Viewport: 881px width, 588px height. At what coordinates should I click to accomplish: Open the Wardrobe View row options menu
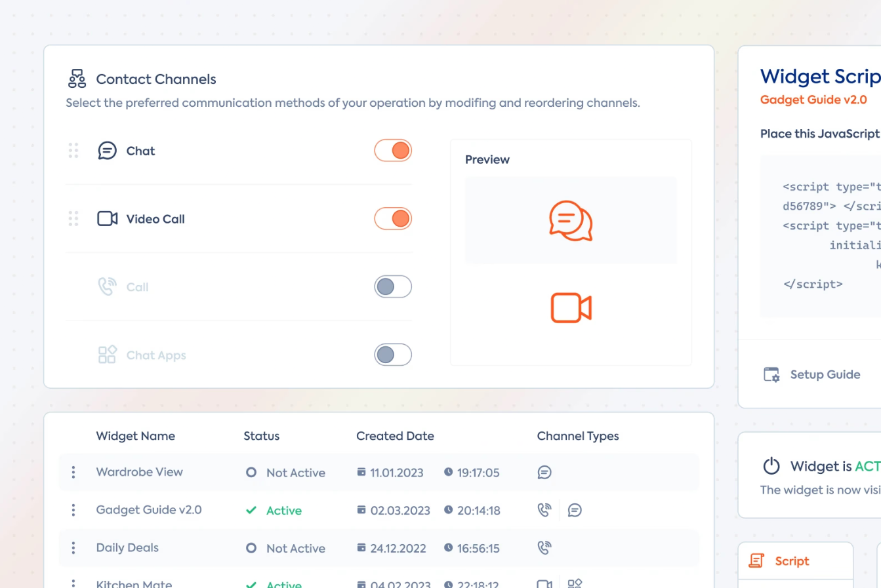click(73, 472)
